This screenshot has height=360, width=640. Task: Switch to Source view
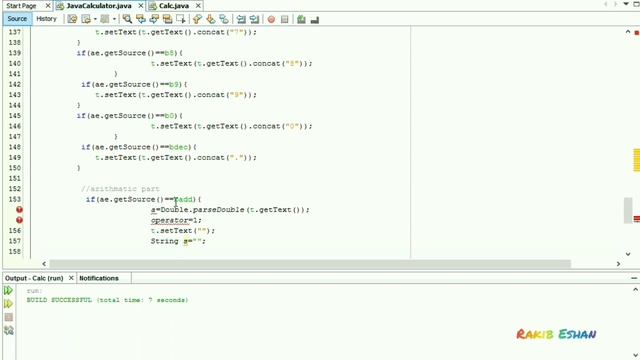coord(17,19)
